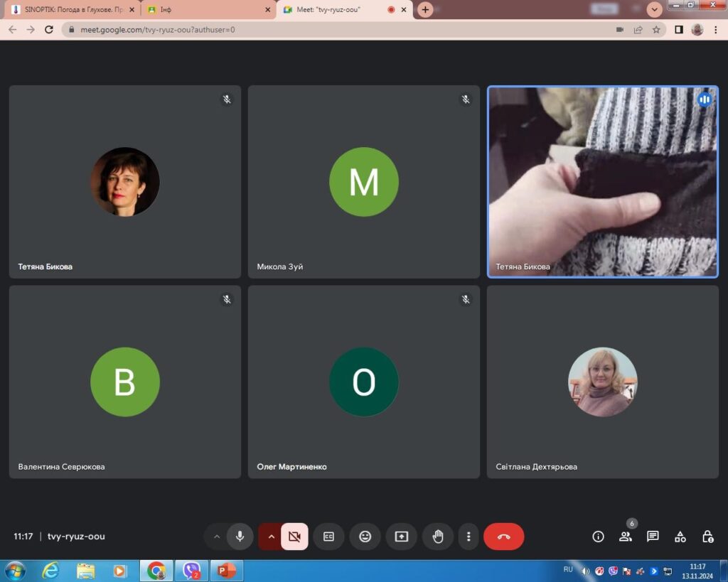Screen dimensions: 728x582
Task: Open the in-call chat panel
Action: click(653, 537)
